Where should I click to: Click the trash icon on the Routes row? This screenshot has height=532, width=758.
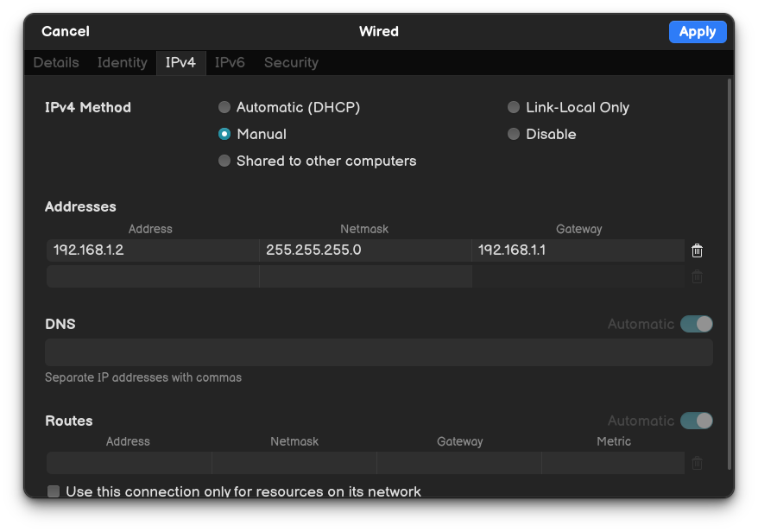[697, 463]
